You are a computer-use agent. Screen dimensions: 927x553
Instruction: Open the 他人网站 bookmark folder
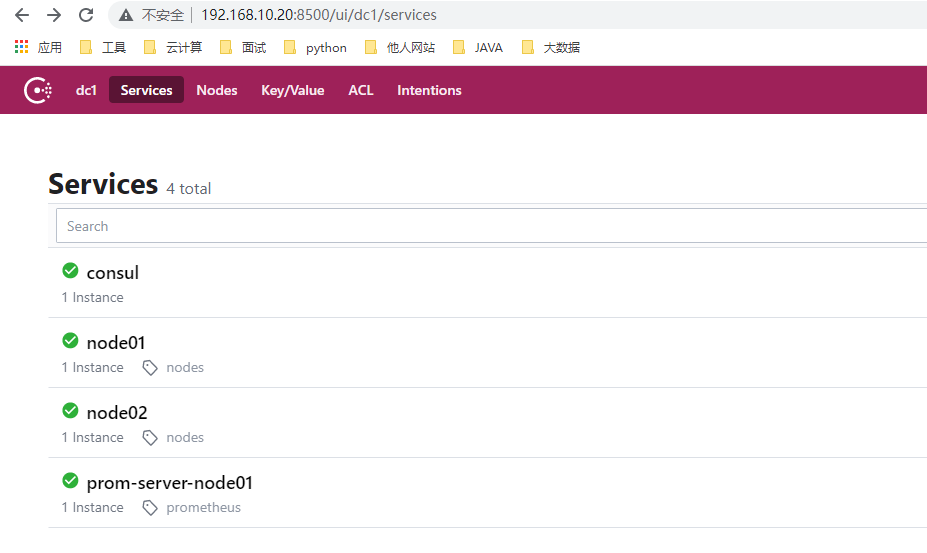400,47
